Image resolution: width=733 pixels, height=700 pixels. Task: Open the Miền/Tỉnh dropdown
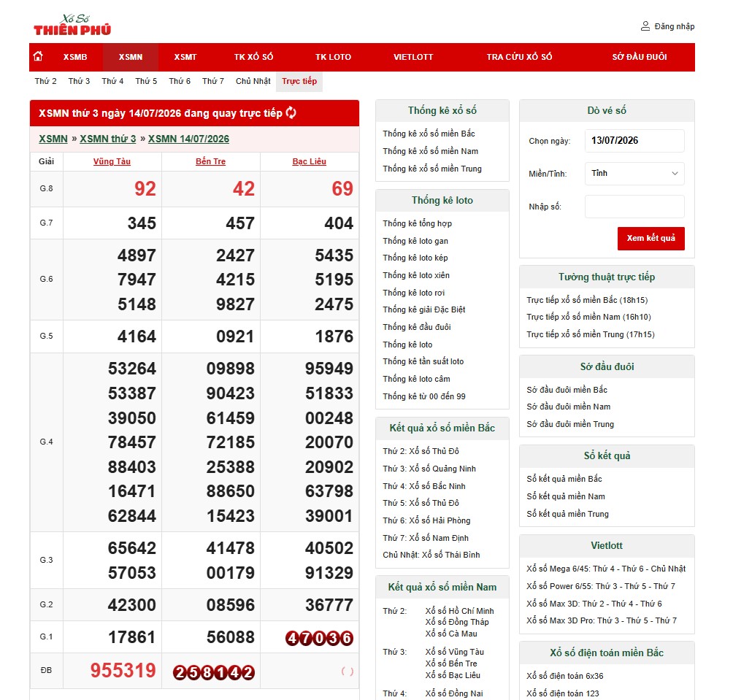(634, 174)
